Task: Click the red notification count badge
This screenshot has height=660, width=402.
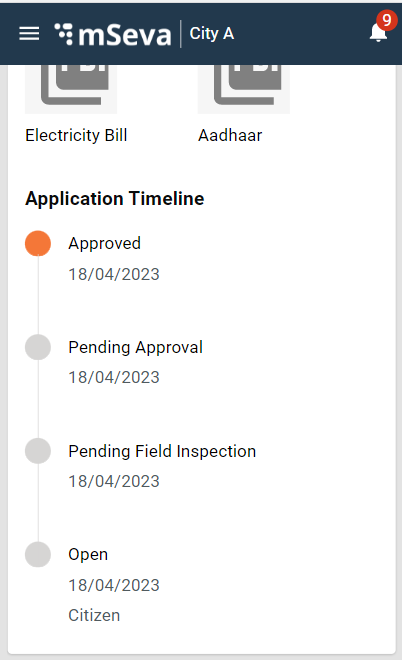Action: point(386,20)
